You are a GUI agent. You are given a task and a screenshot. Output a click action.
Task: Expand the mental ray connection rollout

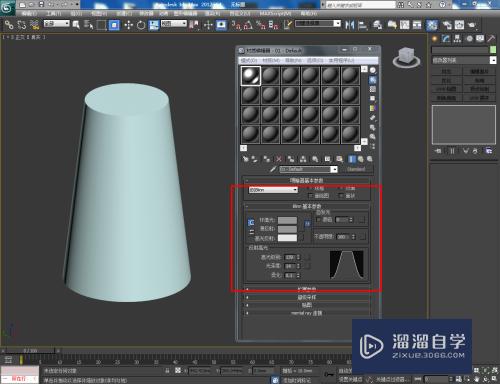[307, 313]
